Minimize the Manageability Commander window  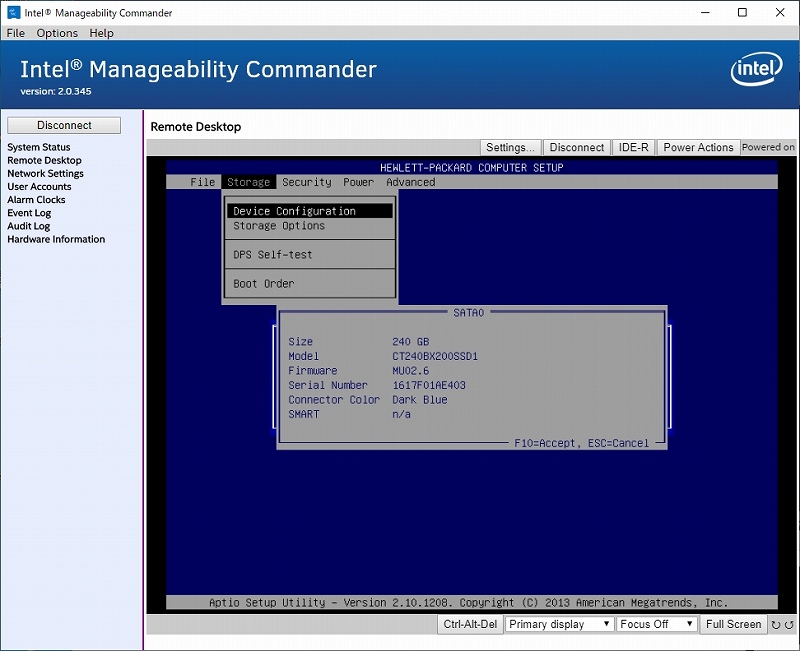click(706, 12)
